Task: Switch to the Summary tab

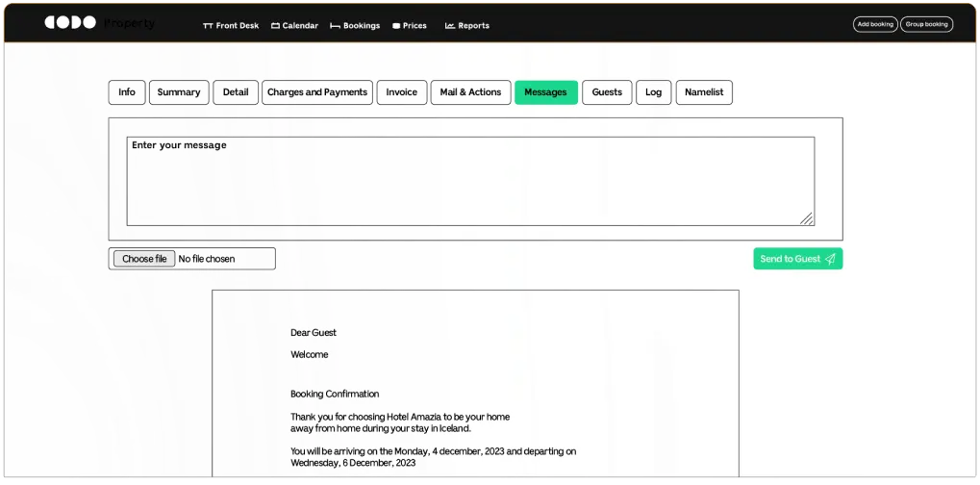Action: 179,92
